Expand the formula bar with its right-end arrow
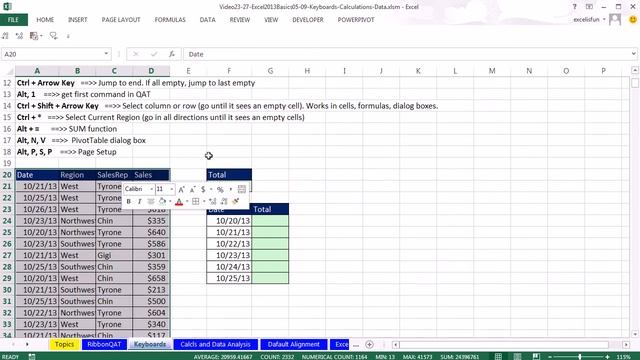This screenshot has height=360, width=640. 633,54
